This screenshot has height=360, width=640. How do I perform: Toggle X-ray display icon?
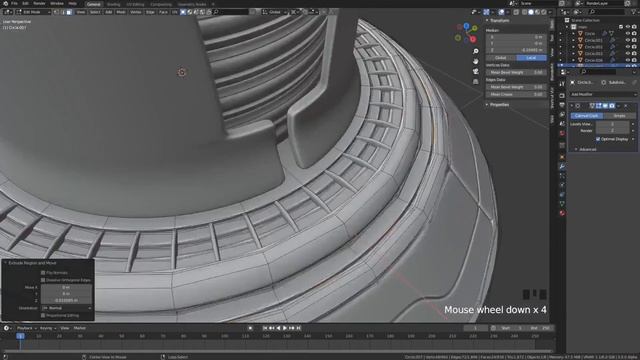point(516,12)
